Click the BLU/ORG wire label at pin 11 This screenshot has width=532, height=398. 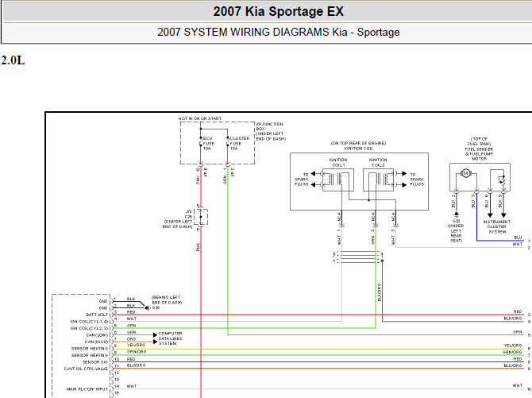coord(136,365)
